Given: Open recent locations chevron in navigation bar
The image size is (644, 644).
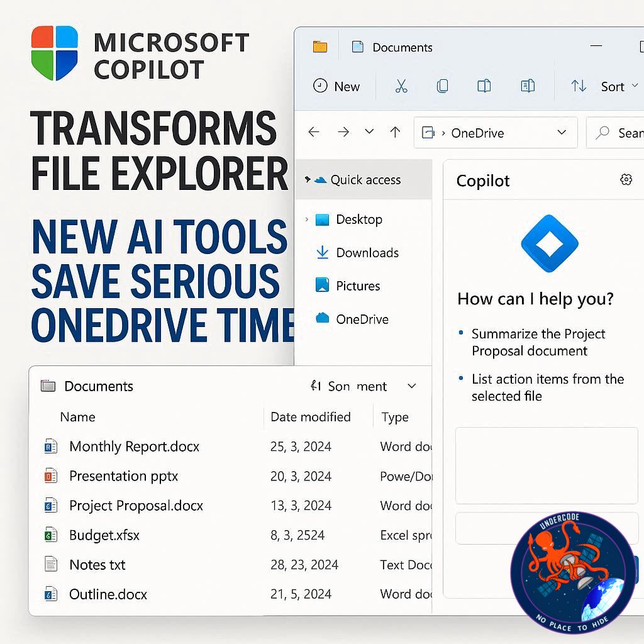Looking at the screenshot, I should (369, 131).
